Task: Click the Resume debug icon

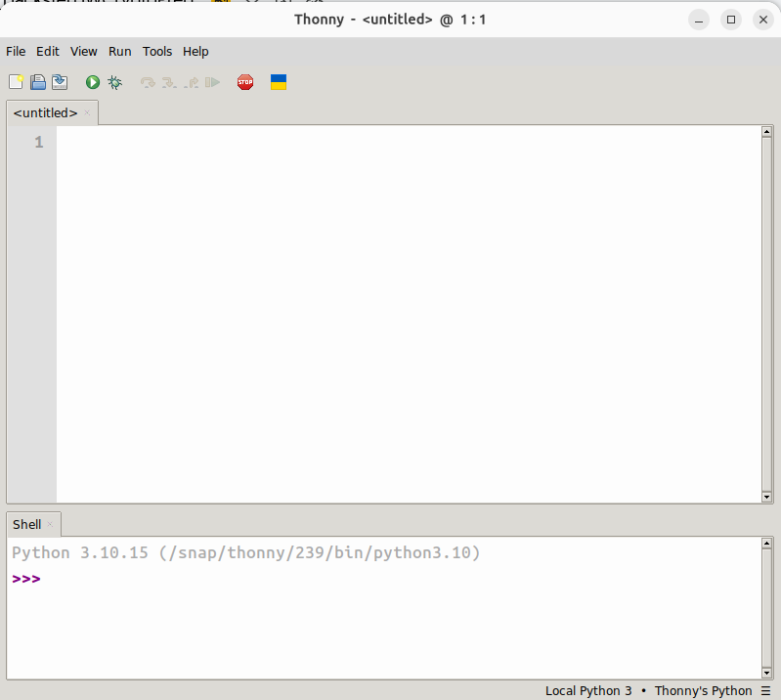Action: point(213,83)
